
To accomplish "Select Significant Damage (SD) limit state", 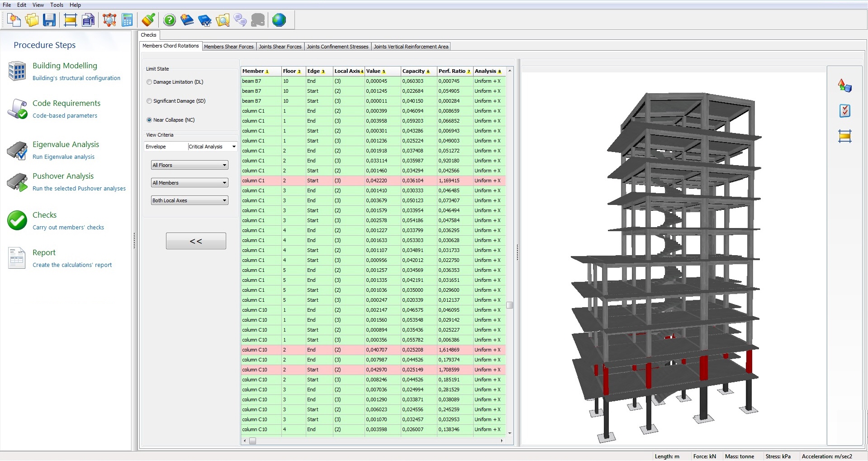I will [149, 101].
